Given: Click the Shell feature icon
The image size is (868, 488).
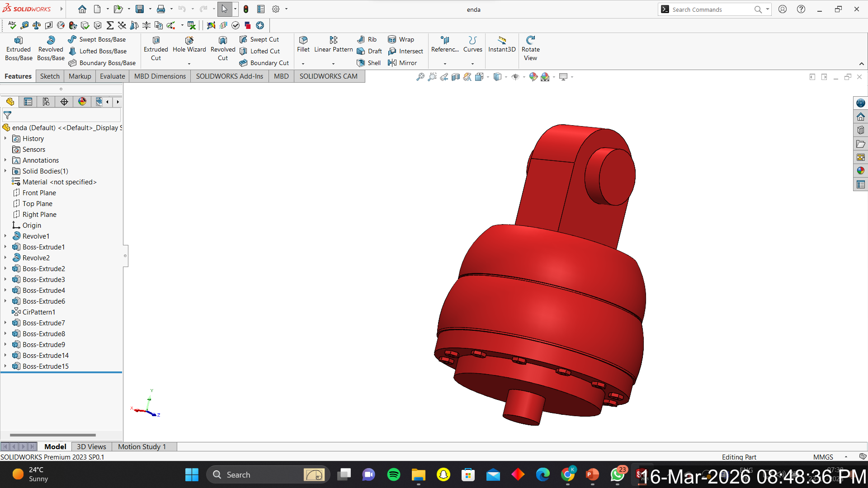Looking at the screenshot, I should point(361,63).
